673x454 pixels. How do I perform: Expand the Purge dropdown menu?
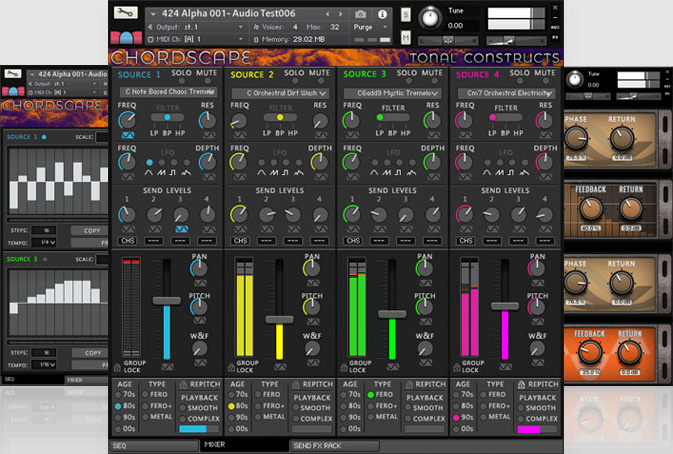click(x=381, y=27)
